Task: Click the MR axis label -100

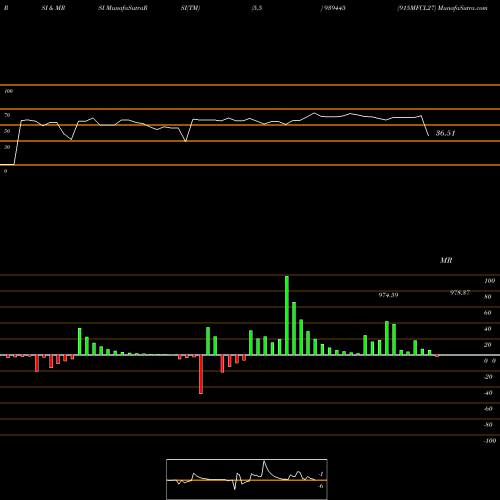Action: (x=490, y=441)
